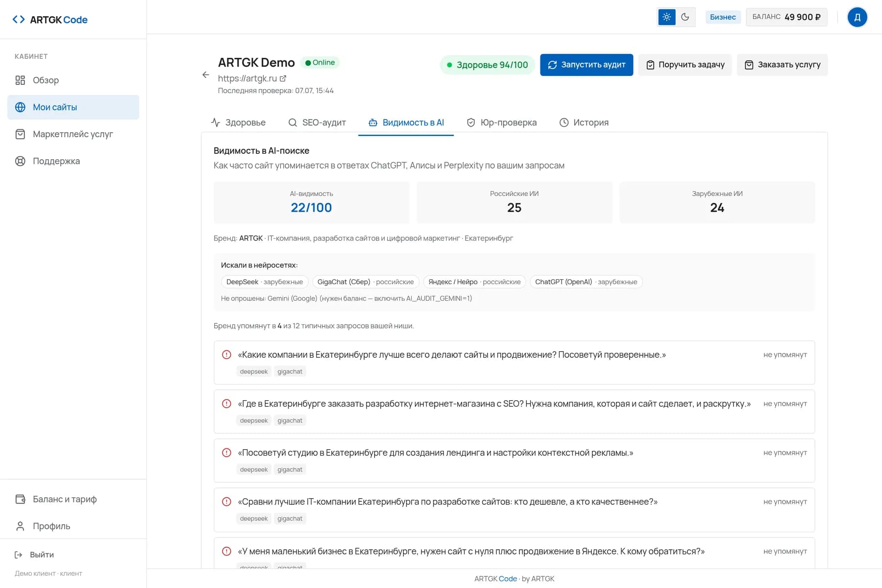
Task: Switch to light theme sun toggle
Action: (666, 17)
